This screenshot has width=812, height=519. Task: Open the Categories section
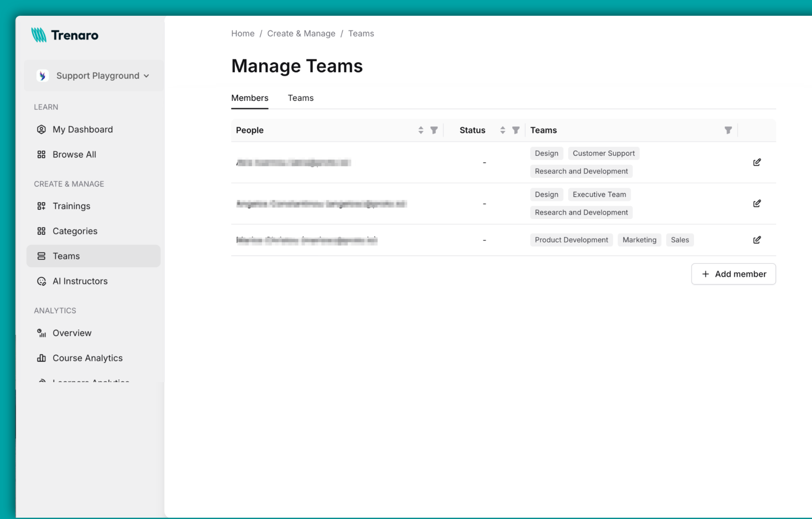click(75, 231)
